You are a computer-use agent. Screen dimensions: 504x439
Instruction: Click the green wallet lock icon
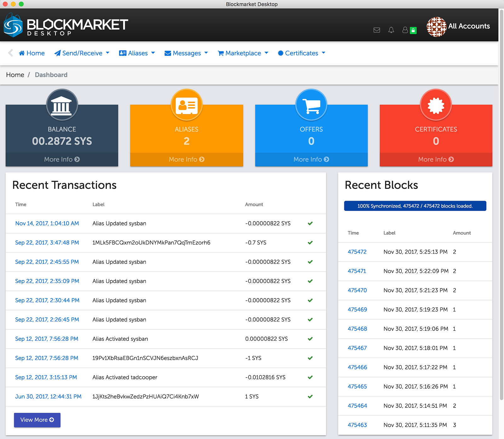point(413,30)
